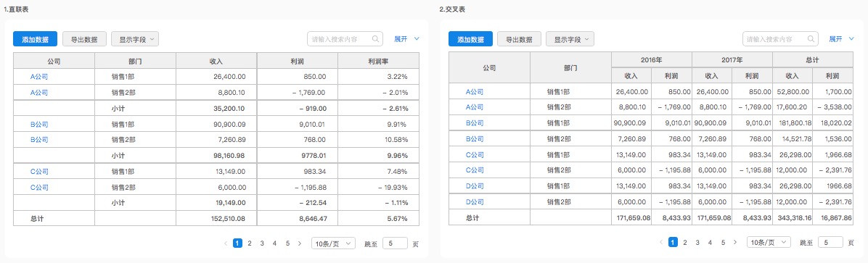Click search magnifier icon in 直联表 panel

tap(376, 39)
